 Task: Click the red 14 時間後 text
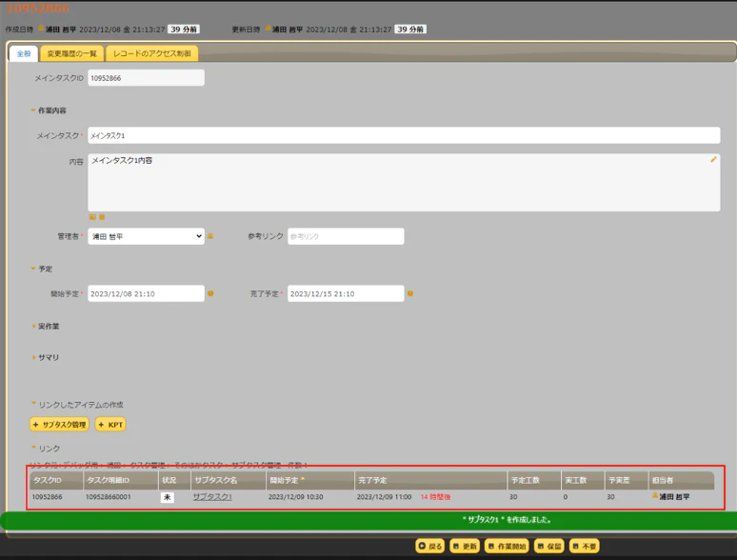435,497
